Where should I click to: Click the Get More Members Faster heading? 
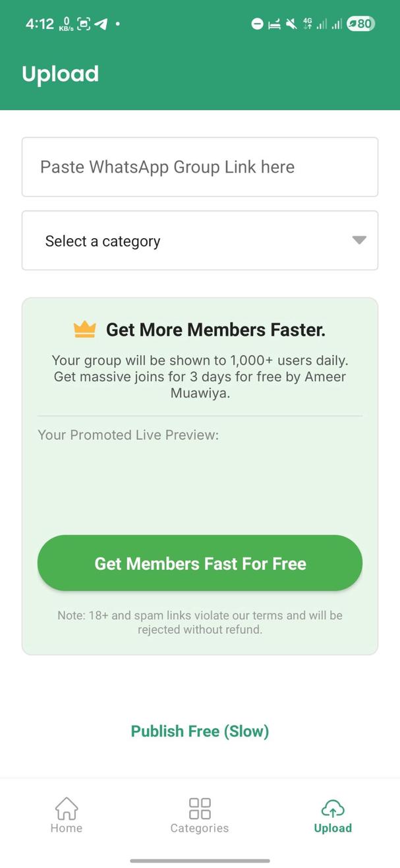(215, 329)
